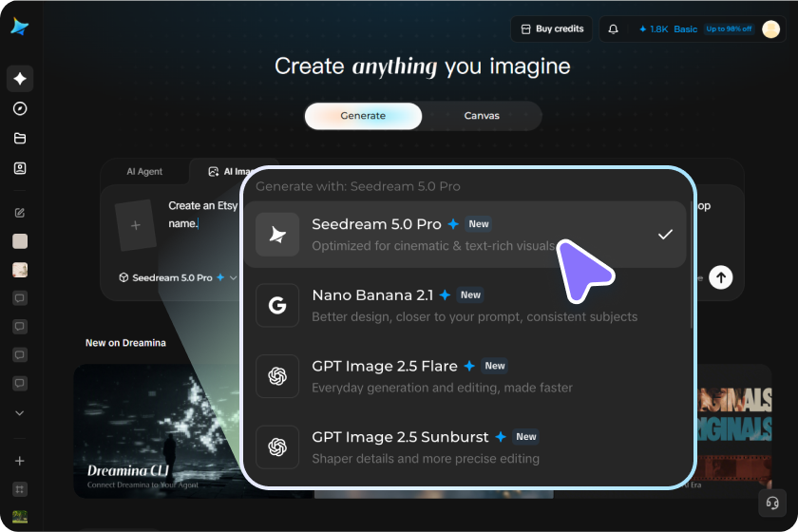798x532 pixels.
Task: Open the second chat bubble icon in sidebar
Action: pyautogui.click(x=20, y=327)
